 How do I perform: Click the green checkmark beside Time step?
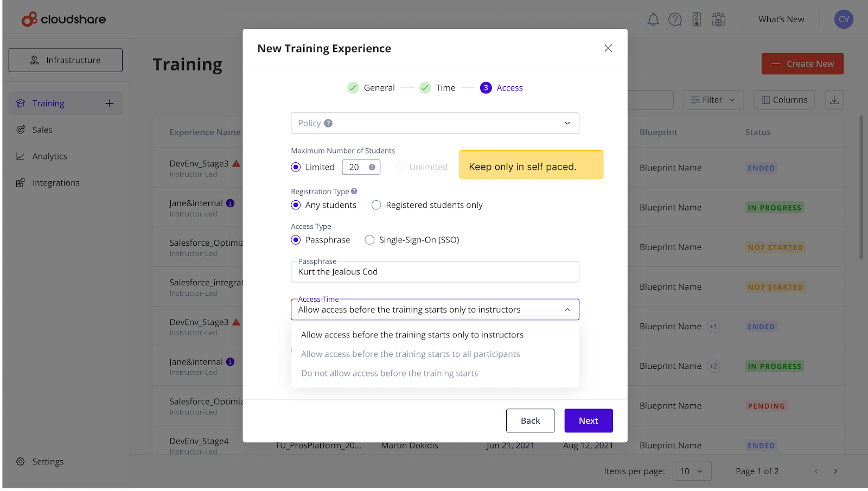[425, 88]
